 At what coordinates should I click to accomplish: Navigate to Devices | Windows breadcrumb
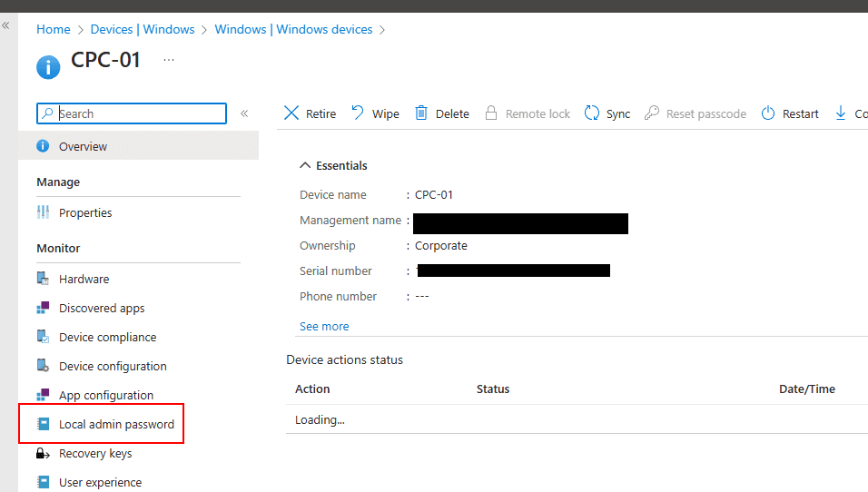[143, 29]
